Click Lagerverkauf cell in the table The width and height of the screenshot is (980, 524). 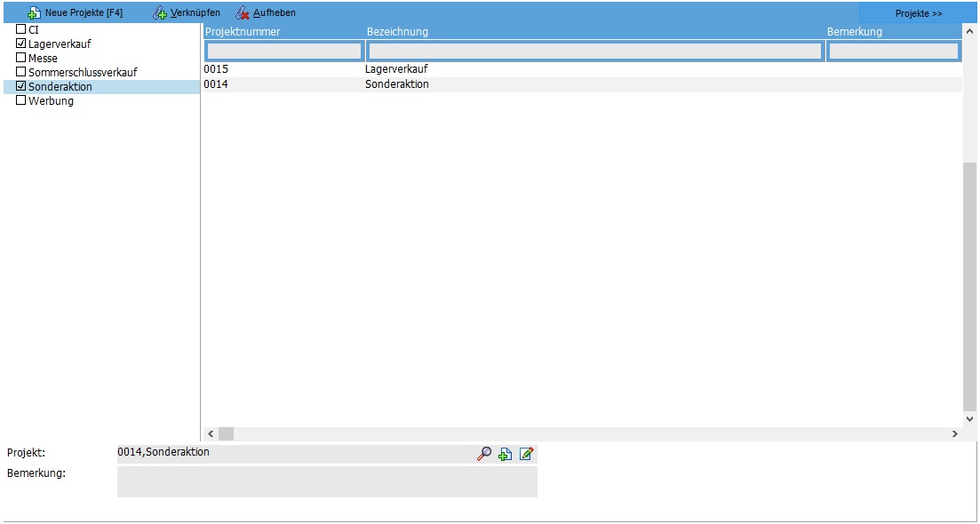point(396,69)
